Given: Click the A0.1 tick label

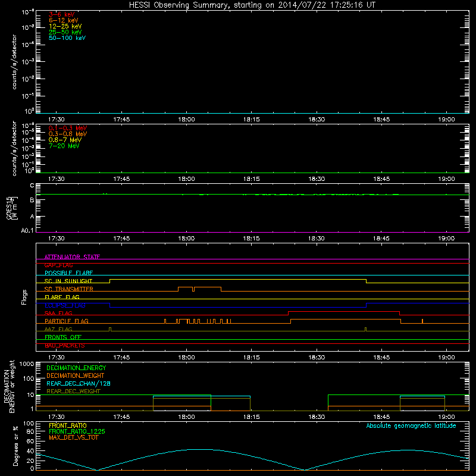Looking at the screenshot, I should (x=27, y=230).
